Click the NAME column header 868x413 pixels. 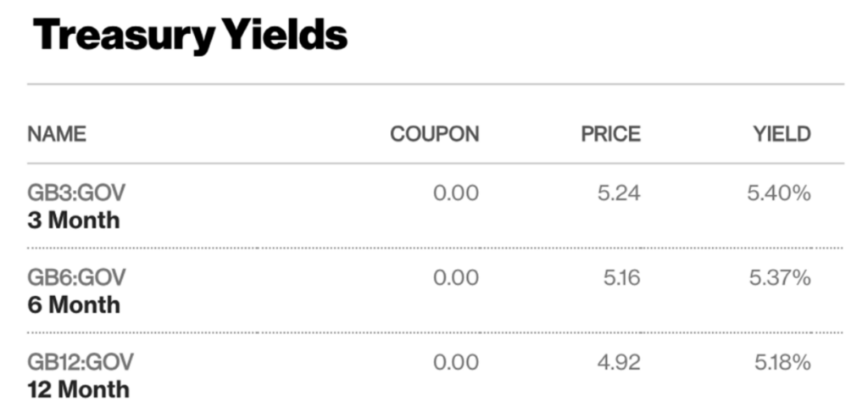pyautogui.click(x=57, y=134)
